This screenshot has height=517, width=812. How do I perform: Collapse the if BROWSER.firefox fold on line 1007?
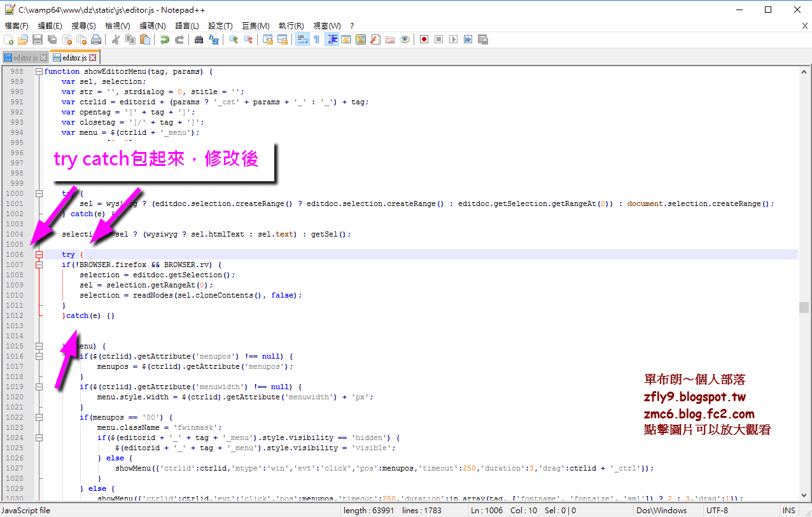(39, 265)
